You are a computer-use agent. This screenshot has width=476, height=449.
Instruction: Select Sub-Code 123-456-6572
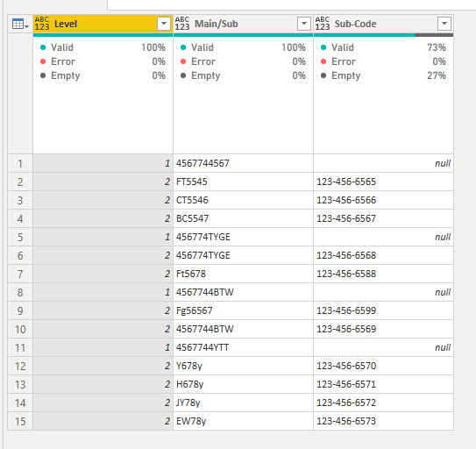[383, 403]
